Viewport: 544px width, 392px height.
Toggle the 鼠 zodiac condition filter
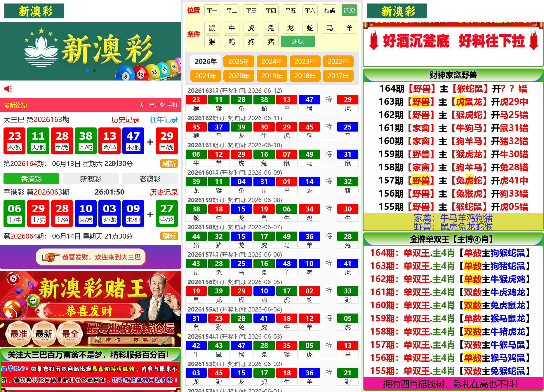tap(212, 28)
